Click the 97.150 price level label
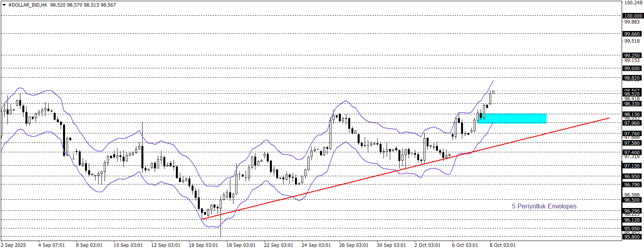The image size is (644, 250). [x=632, y=166]
